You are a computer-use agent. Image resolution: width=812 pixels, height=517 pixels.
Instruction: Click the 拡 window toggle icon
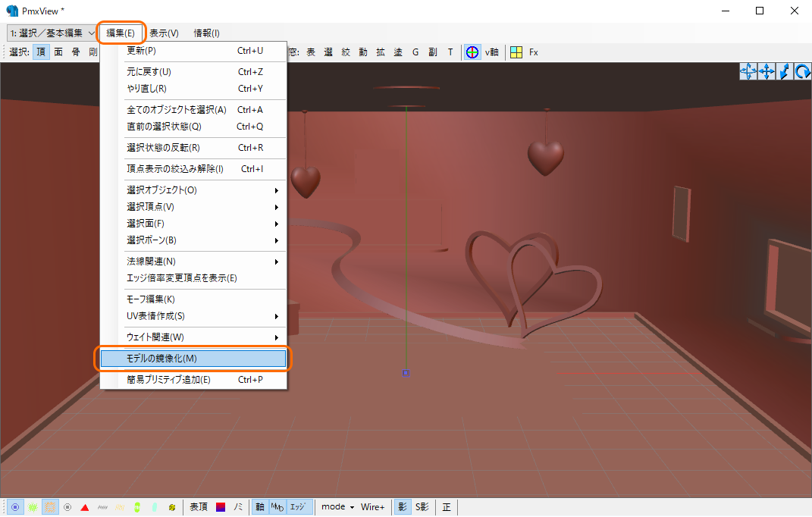pos(380,52)
